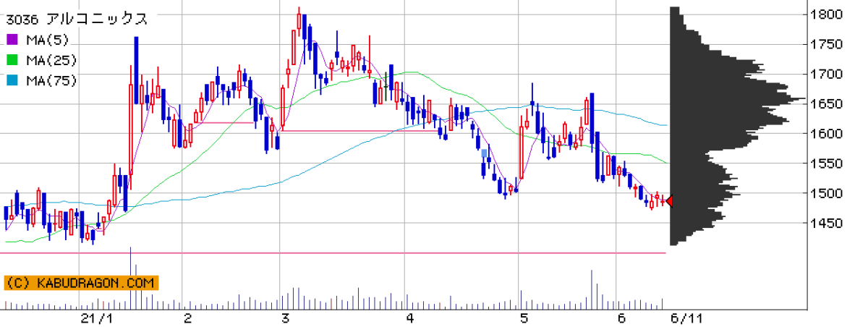Click the MA(25) legend label

(51, 61)
